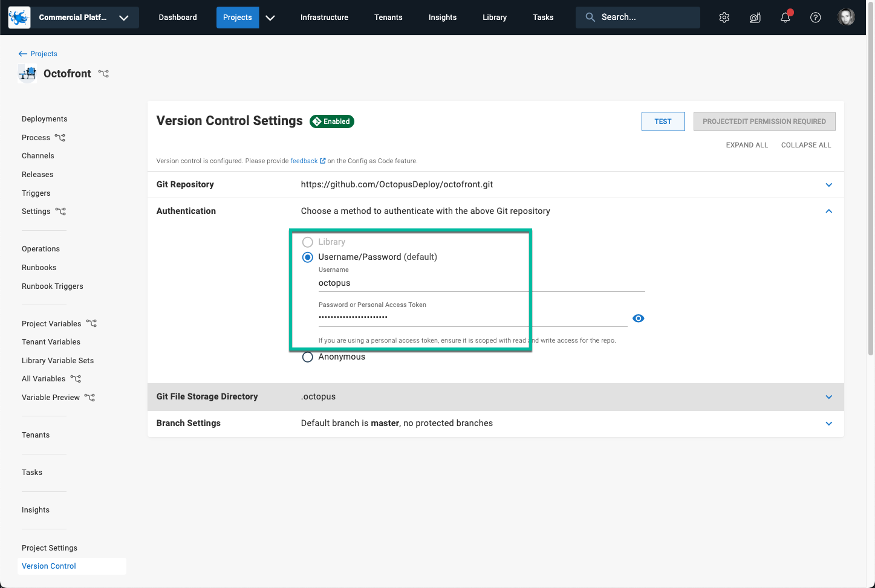Select Anonymous authentication method

pyautogui.click(x=307, y=357)
